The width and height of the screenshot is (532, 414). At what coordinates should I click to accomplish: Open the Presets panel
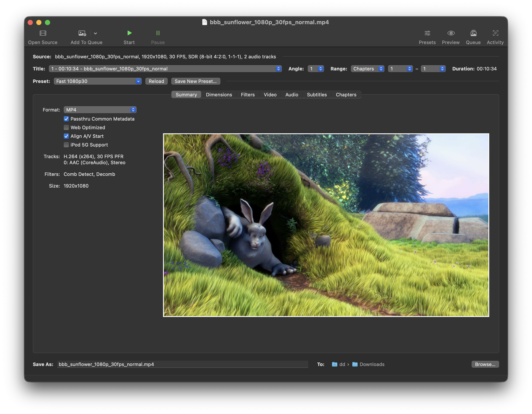pyautogui.click(x=427, y=33)
